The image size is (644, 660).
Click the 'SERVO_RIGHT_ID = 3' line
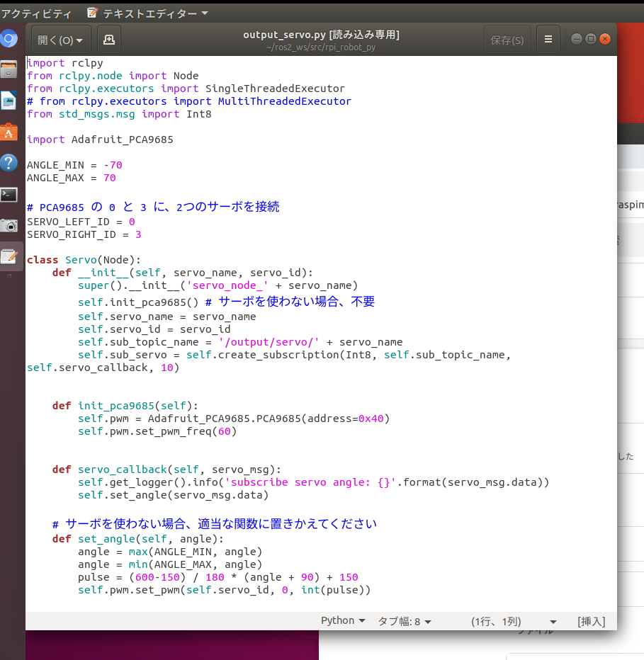point(84,235)
